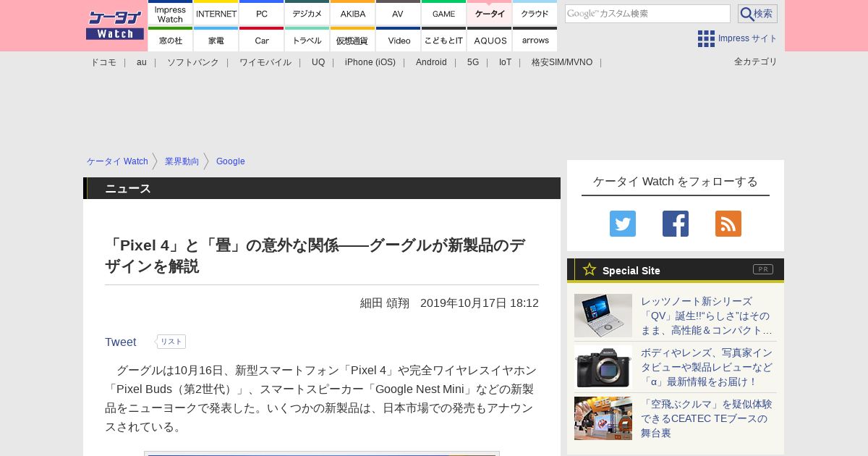The width and height of the screenshot is (868, 456).
Task: Focus the Google custom search field
Action: click(x=647, y=14)
